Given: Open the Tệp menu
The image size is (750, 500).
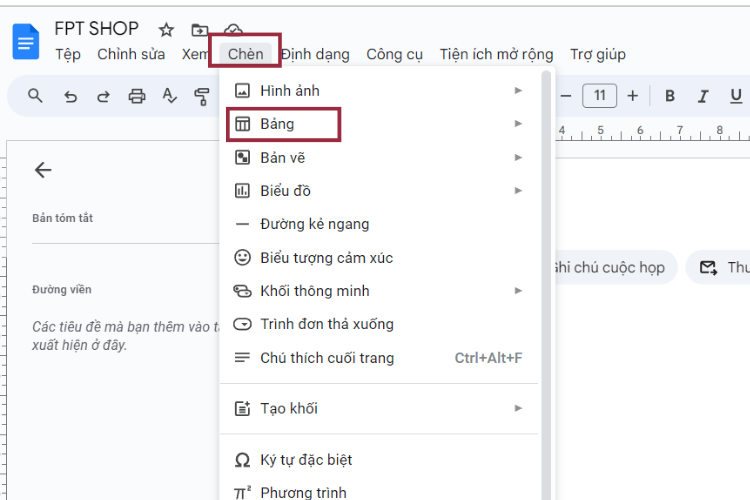Looking at the screenshot, I should click(x=68, y=55).
